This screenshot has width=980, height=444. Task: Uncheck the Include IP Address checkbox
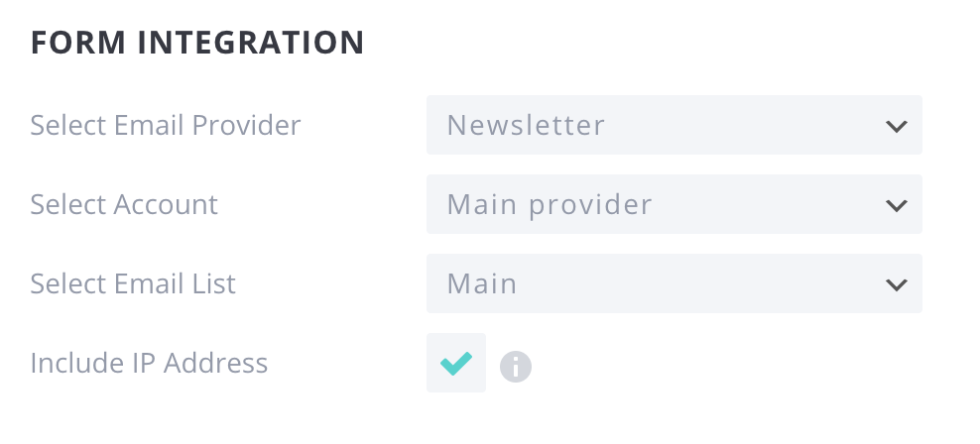(x=456, y=363)
